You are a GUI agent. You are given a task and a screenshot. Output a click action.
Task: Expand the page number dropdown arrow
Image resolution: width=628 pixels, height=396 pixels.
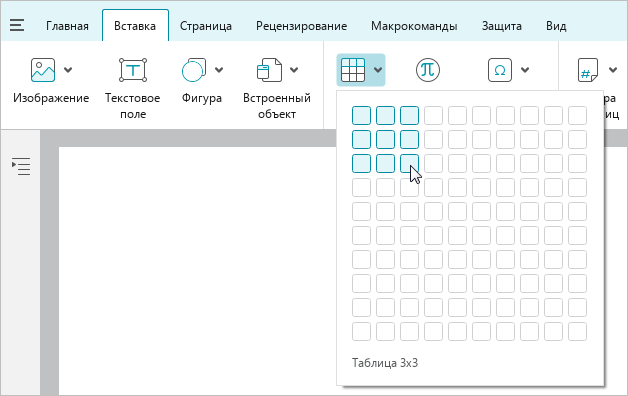pyautogui.click(x=613, y=70)
